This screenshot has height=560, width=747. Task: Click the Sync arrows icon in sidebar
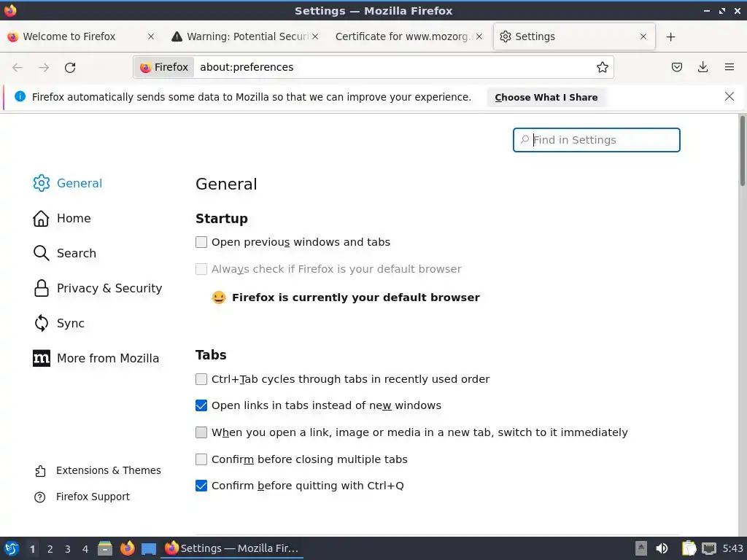tap(41, 323)
